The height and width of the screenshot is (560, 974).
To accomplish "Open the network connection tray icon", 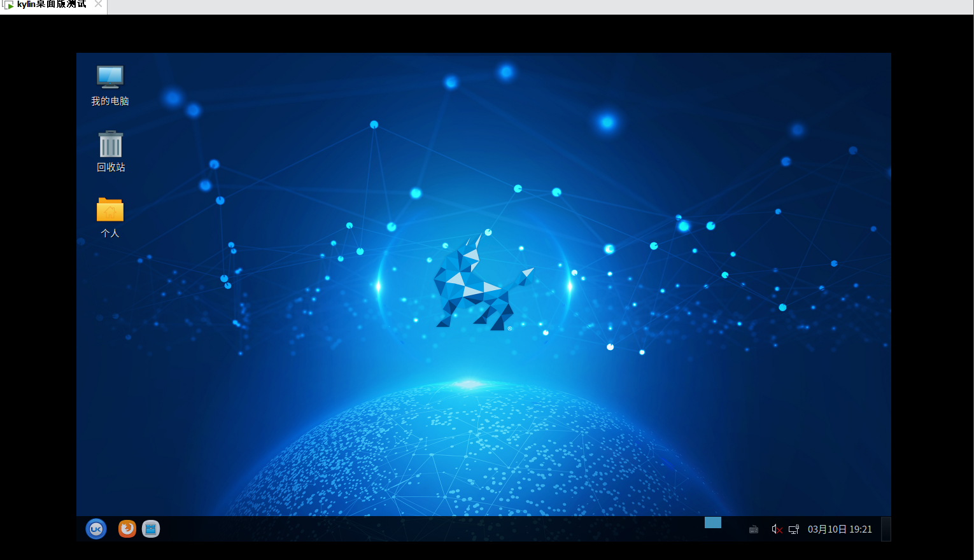I will (x=794, y=529).
